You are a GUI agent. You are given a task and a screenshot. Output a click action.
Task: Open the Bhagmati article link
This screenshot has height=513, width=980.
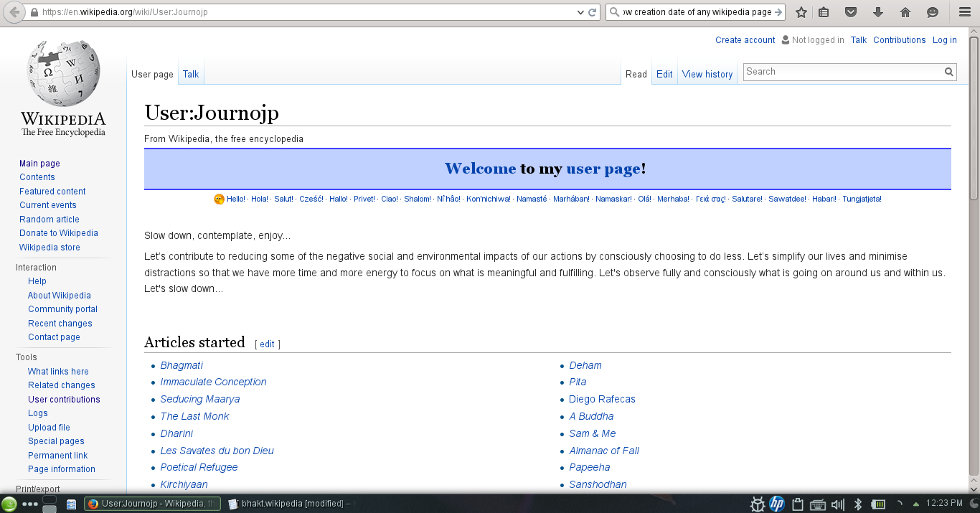(182, 365)
